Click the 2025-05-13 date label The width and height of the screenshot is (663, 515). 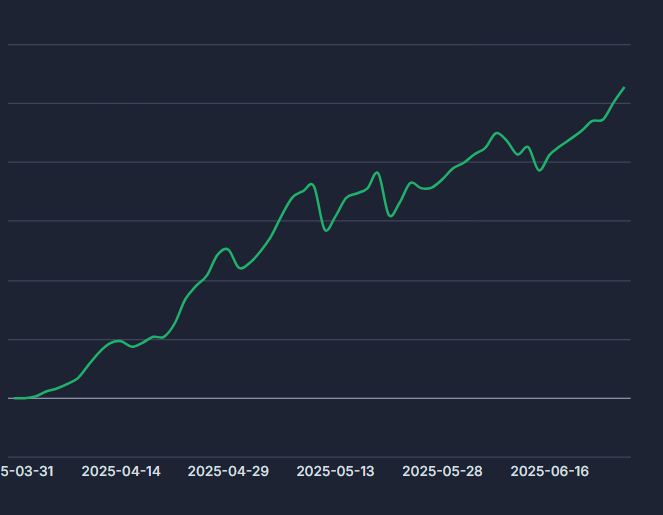[336, 471]
